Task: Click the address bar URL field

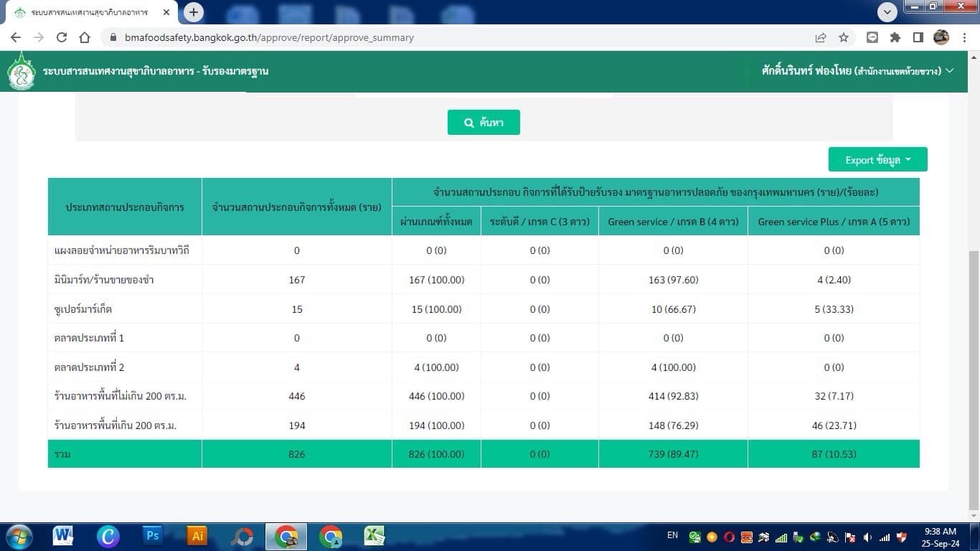Action: point(430,37)
